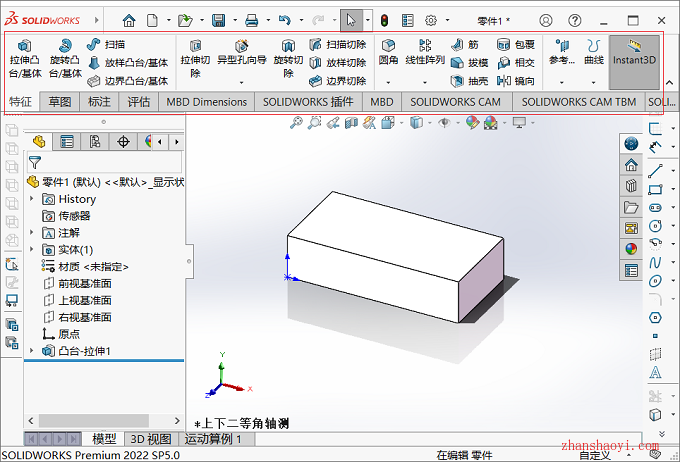The image size is (680, 462).
Task: Switch to the 评估 (Evaluate) tab
Action: click(x=138, y=102)
